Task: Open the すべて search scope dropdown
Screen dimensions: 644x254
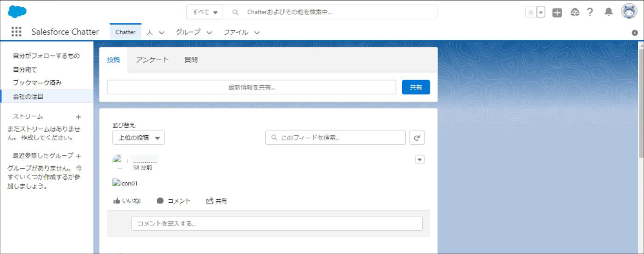Action: coord(205,12)
